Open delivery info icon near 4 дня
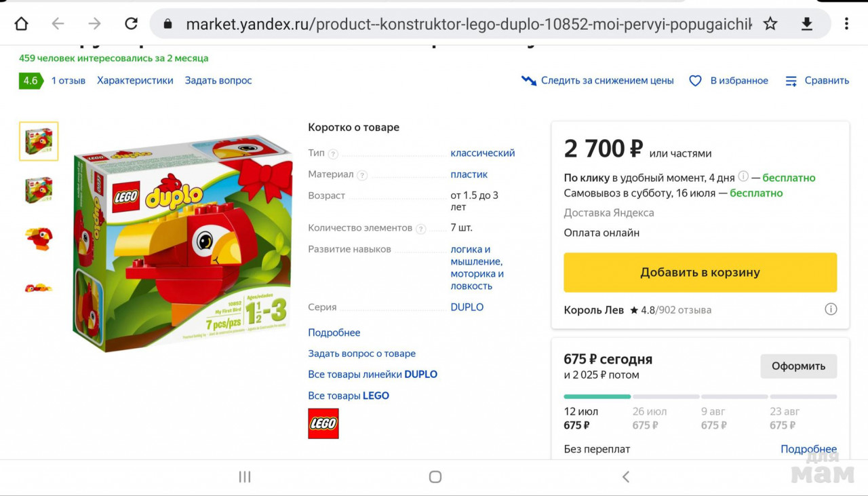Image resolution: width=868 pixels, height=496 pixels. [743, 177]
